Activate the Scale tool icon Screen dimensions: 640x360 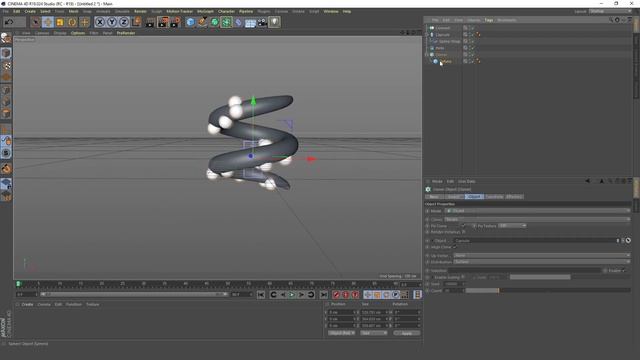click(x=60, y=22)
